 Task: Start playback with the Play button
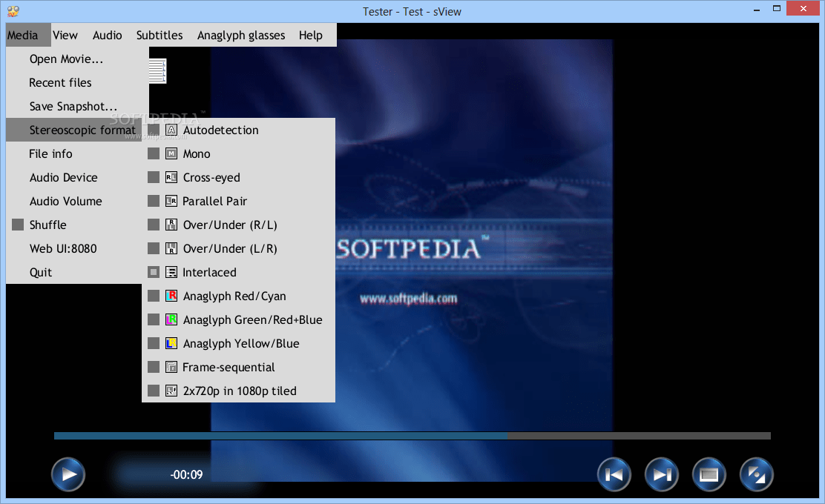coord(68,474)
